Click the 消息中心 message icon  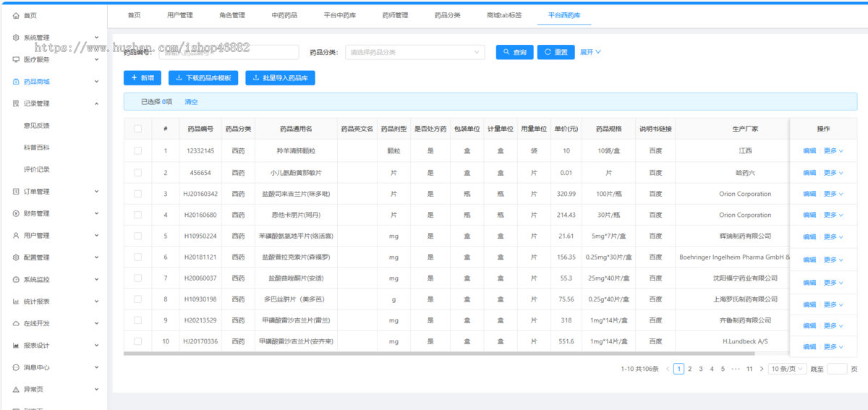coord(16,367)
